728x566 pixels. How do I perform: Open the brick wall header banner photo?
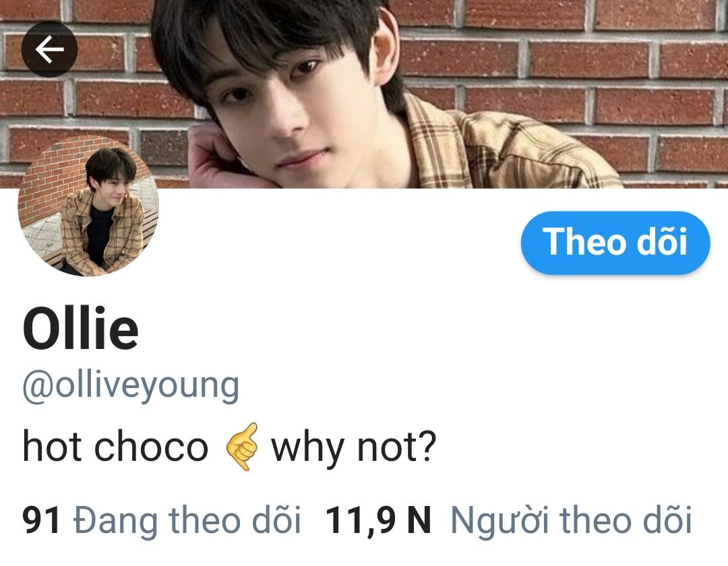point(364,94)
